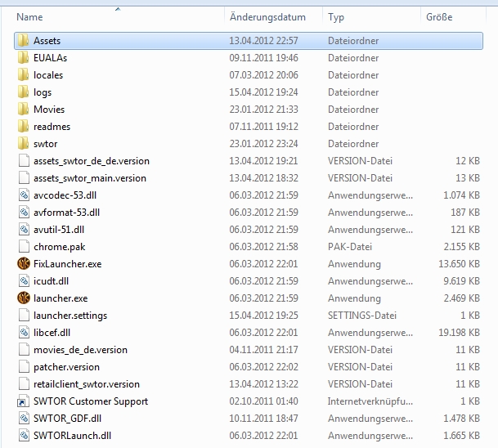Sort by the Änderungsdatum column header
The height and width of the screenshot is (448, 498).
pos(267,17)
